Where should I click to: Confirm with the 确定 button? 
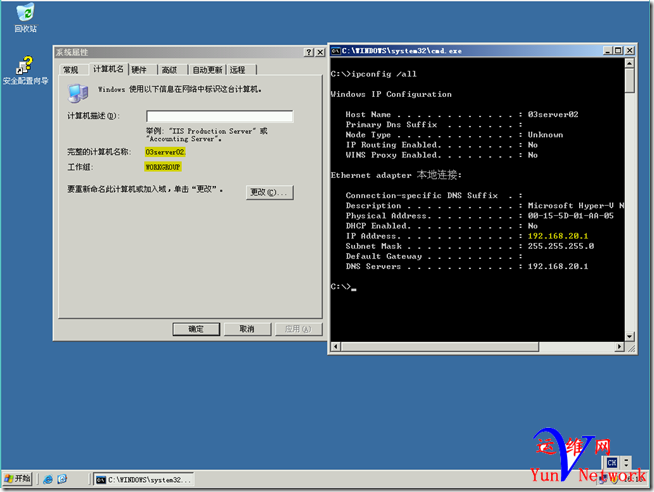click(x=196, y=329)
